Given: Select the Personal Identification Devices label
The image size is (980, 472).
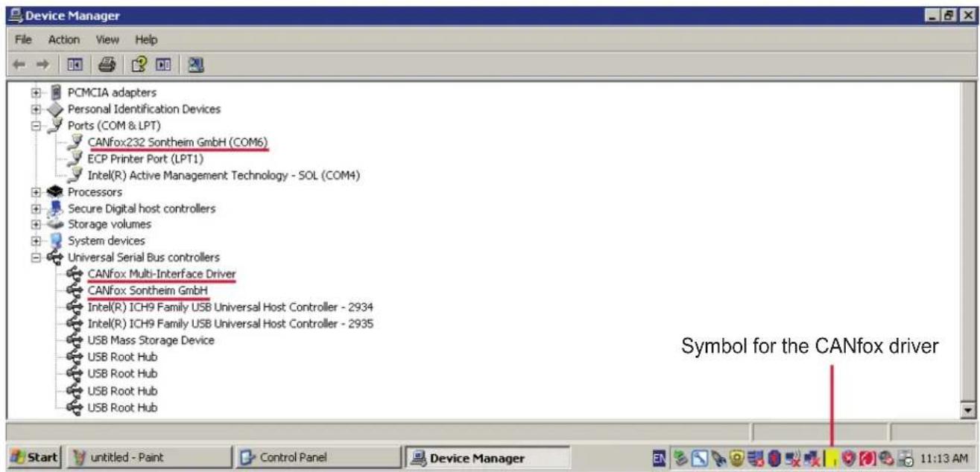Looking at the screenshot, I should pos(144,109).
